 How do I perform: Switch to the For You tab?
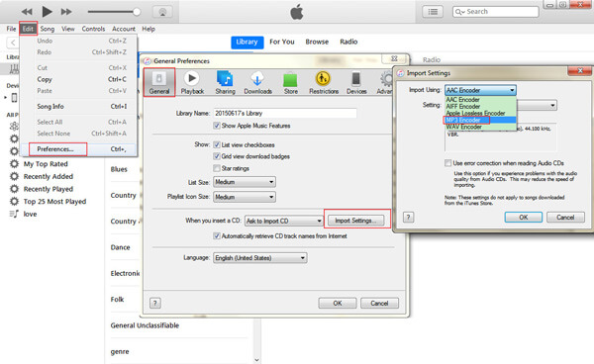click(282, 42)
